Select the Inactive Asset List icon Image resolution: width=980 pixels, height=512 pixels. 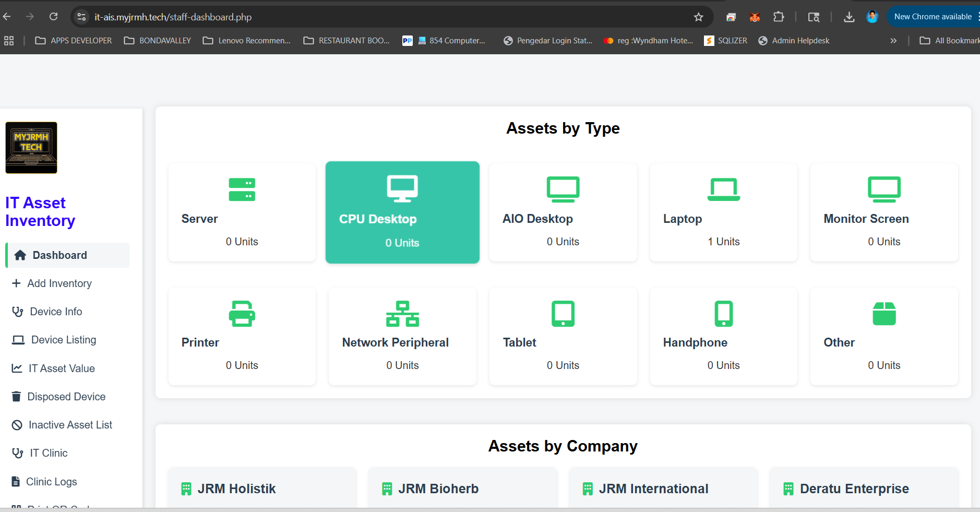17,424
